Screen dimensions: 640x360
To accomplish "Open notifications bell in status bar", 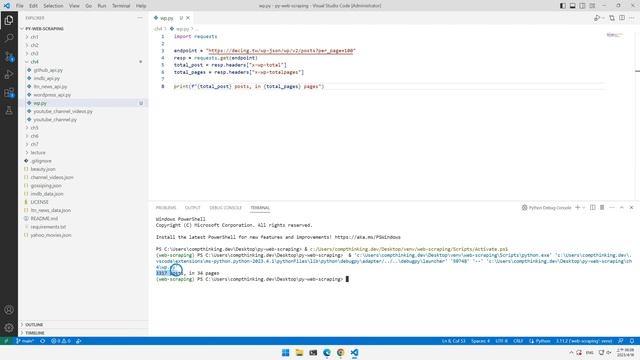I will coord(632,341).
